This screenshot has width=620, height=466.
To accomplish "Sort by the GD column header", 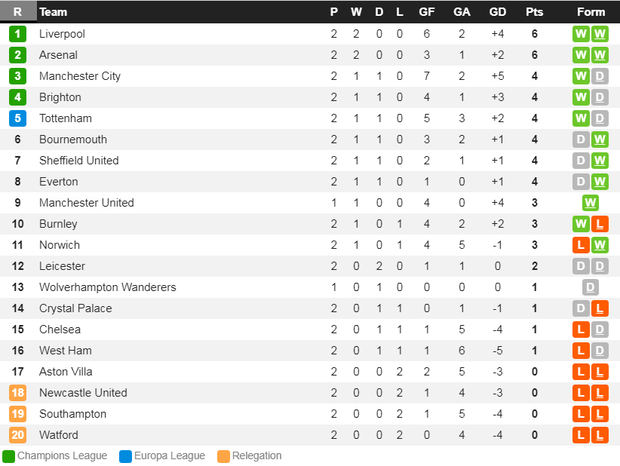I will click(x=499, y=12).
